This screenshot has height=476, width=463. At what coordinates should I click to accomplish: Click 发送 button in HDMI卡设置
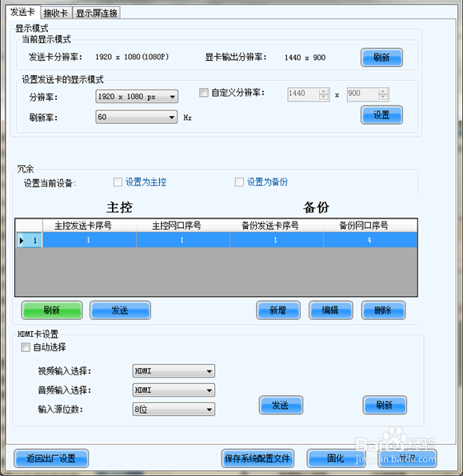(281, 405)
